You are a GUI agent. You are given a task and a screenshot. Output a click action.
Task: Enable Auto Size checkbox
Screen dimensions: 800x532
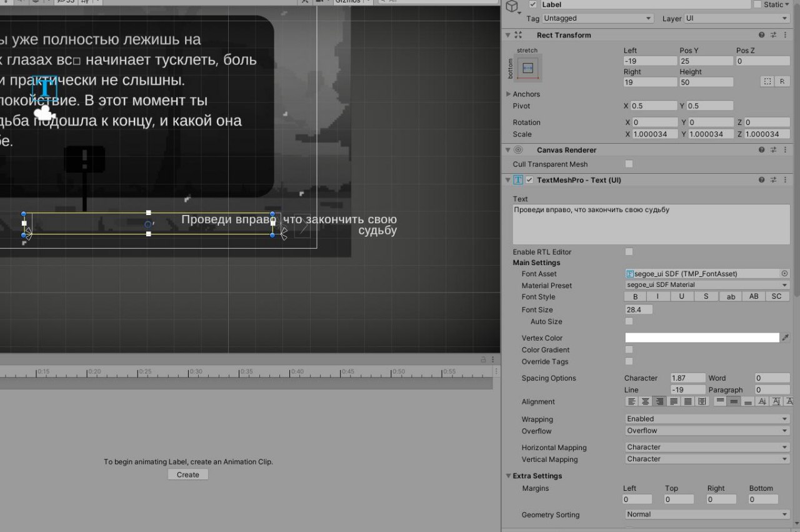click(629, 321)
